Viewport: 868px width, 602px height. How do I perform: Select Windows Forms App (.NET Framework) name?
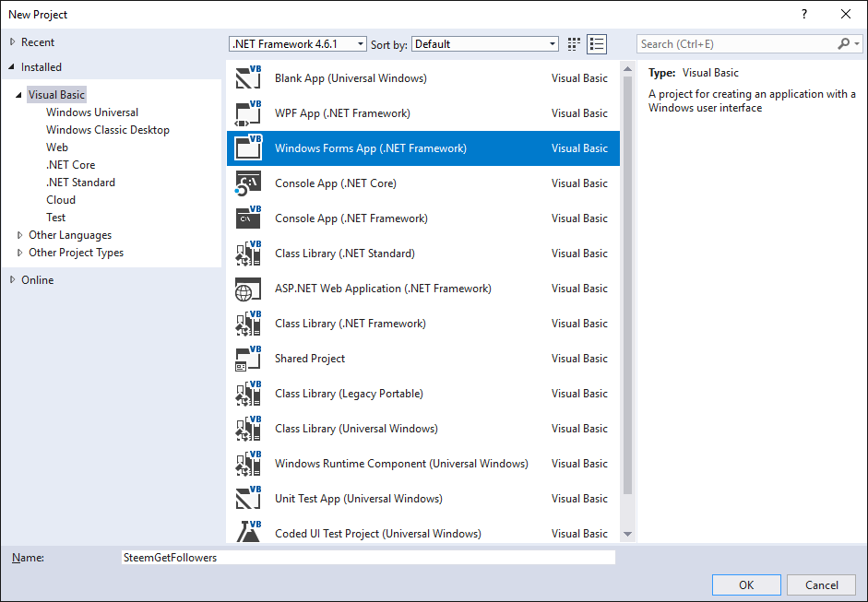click(371, 148)
